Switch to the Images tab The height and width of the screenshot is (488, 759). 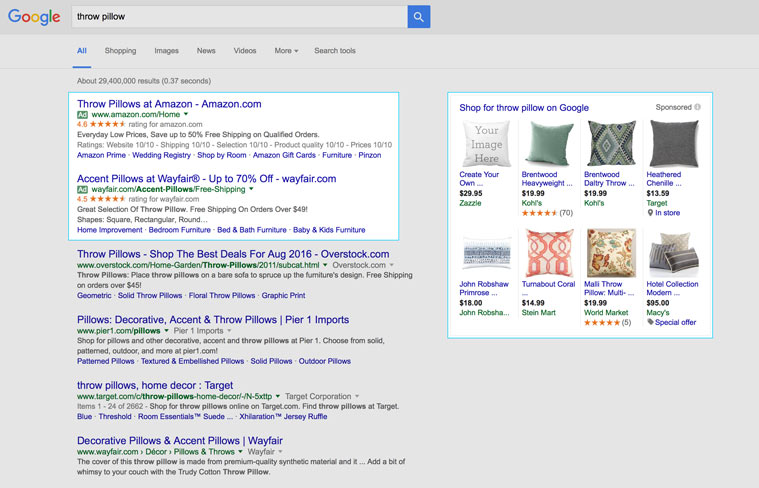[167, 50]
